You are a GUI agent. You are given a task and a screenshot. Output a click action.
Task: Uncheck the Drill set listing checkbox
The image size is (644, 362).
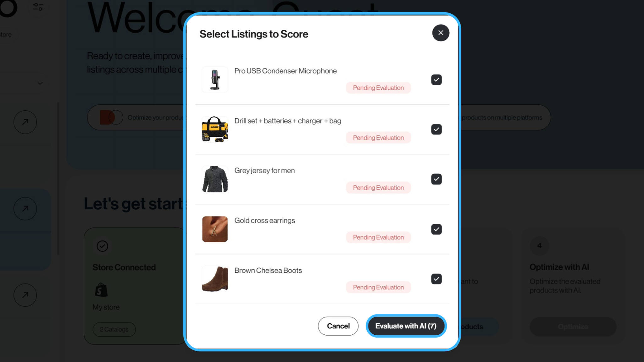coord(436,129)
